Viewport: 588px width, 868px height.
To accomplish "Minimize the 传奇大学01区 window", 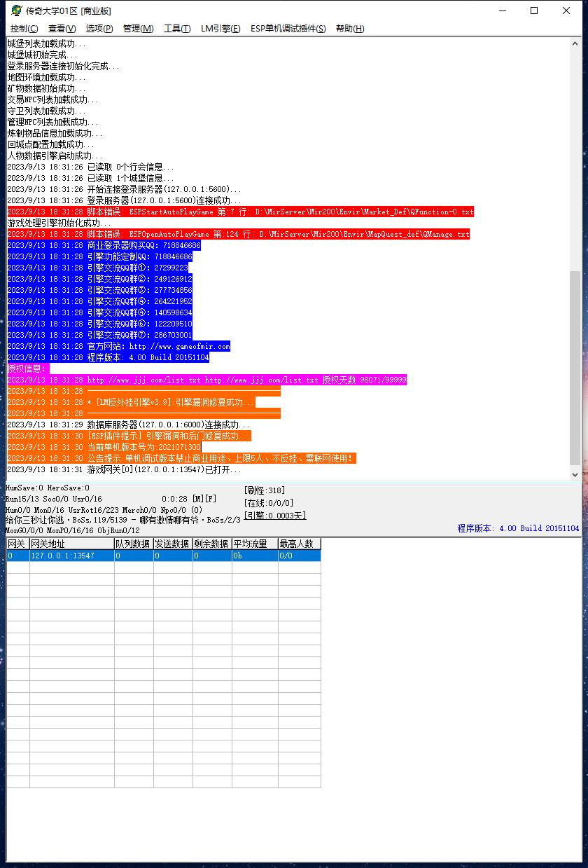I will point(502,11).
